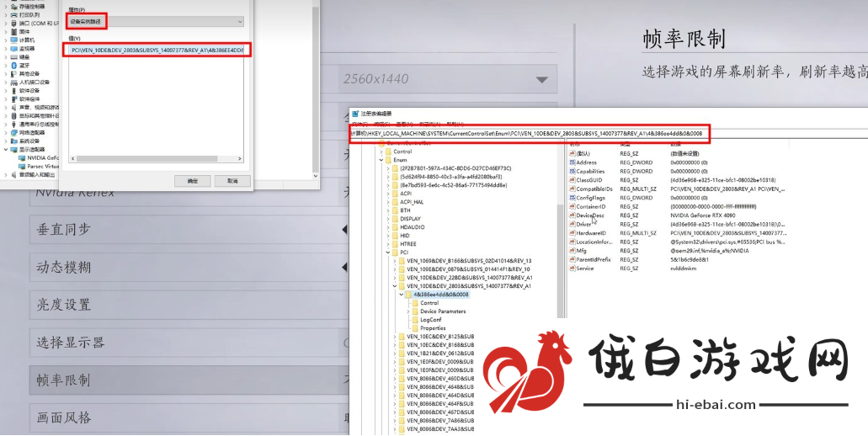Expand the 系统设备 category
868x436 pixels.
6,141
